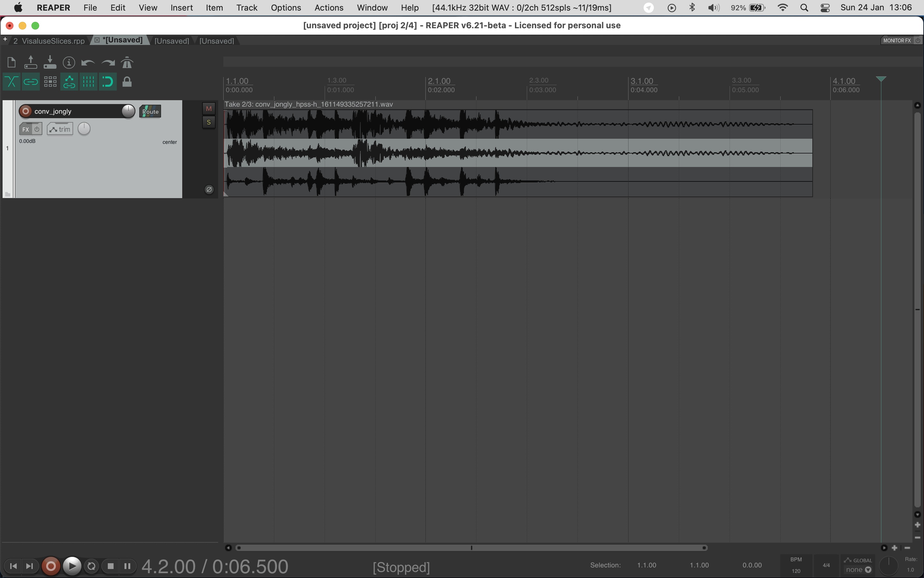Viewport: 924px width, 578px height.
Task: Open Route button on conv_jongly track
Action: (150, 111)
